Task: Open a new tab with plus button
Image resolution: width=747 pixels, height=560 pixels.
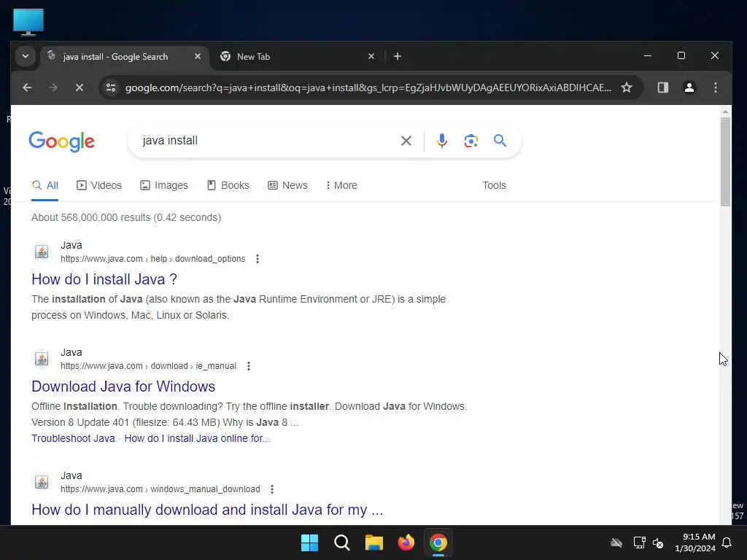Action: (398, 57)
